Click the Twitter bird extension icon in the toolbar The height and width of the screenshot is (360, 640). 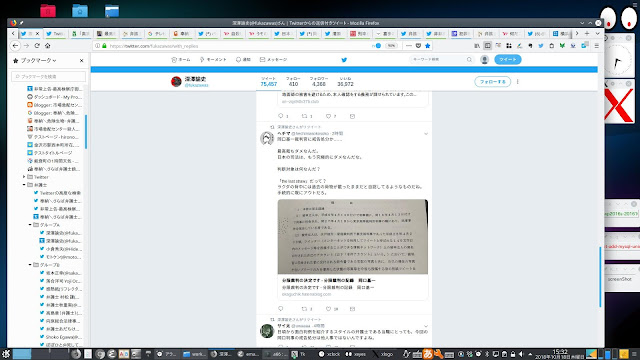(x=540, y=46)
